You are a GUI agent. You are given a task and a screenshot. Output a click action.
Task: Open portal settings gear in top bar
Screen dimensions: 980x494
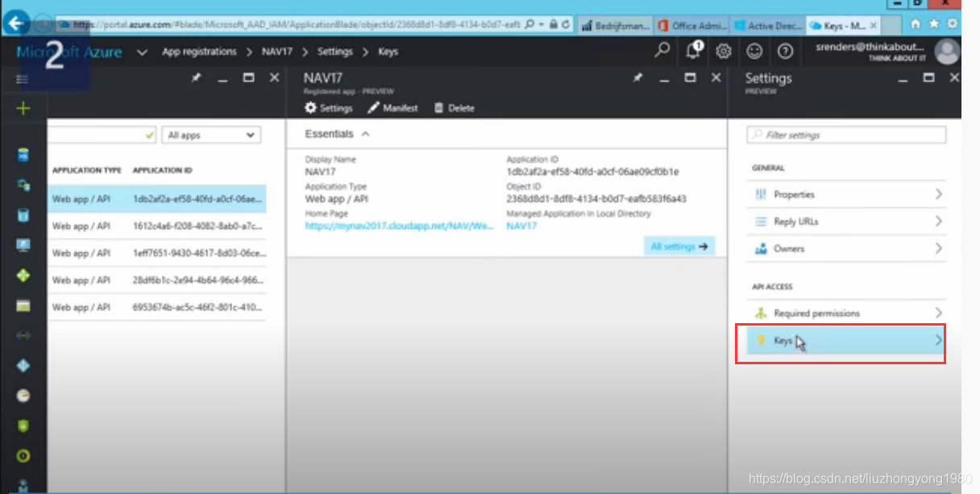tap(724, 52)
